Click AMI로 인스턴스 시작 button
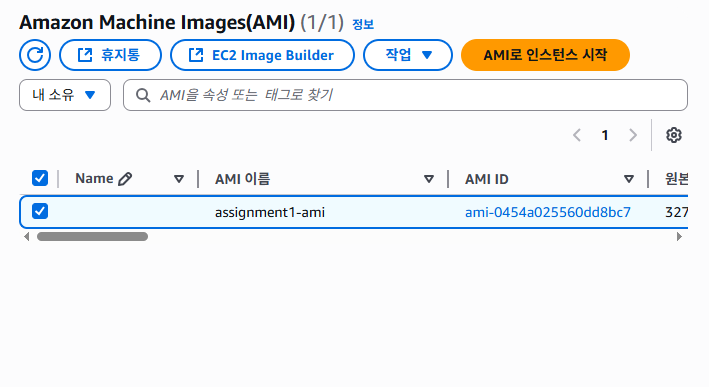The image size is (709, 387). pos(545,55)
